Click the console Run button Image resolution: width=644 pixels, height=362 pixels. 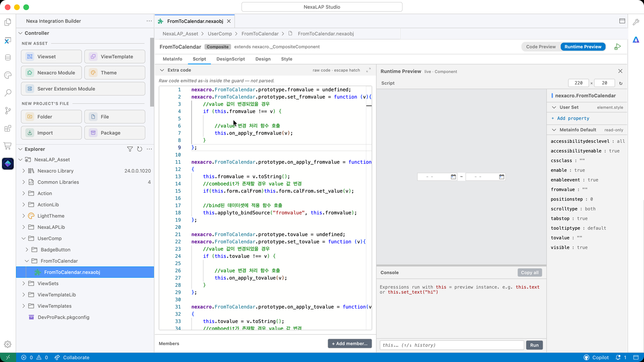pos(534,345)
